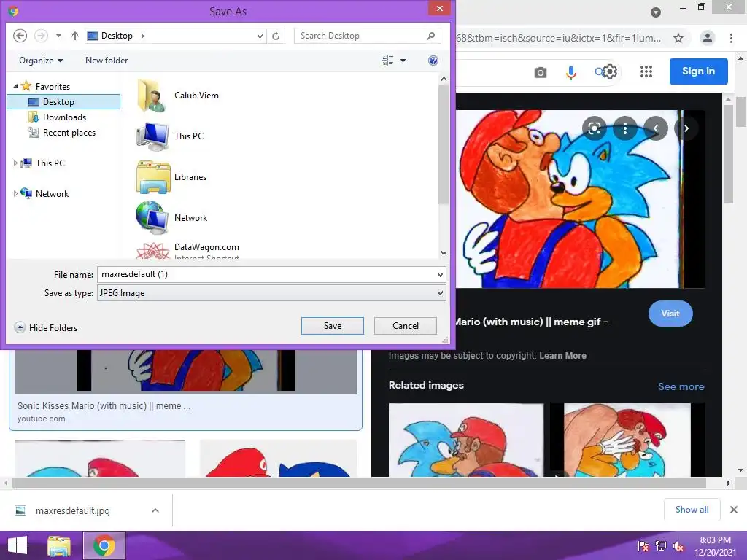This screenshot has width=747, height=560.
Task: Expand the address bar path dropdown
Action: (x=260, y=36)
